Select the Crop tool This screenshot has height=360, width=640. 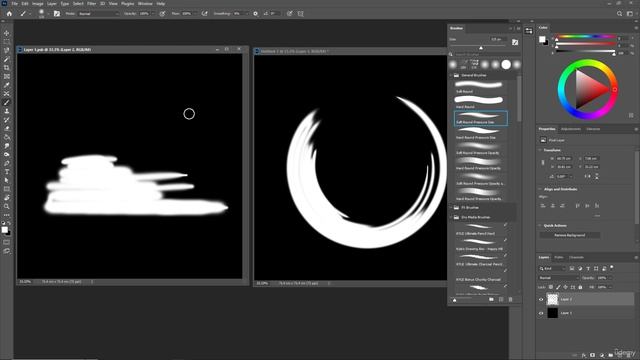click(7, 68)
